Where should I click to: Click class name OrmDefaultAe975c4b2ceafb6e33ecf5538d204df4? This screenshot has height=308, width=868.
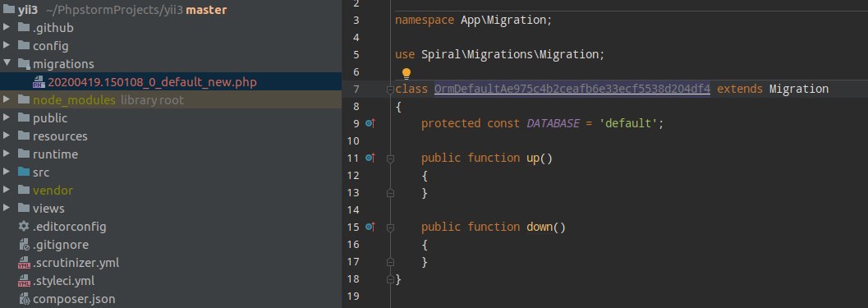[x=572, y=89]
